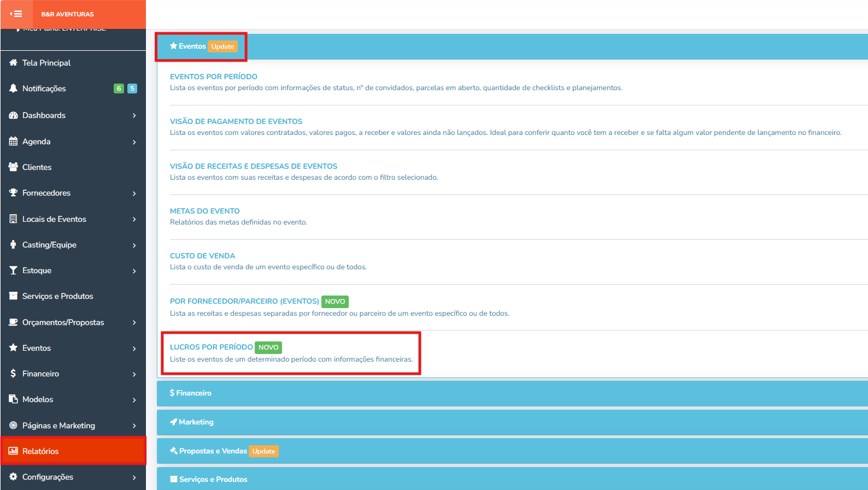The width and height of the screenshot is (868, 490).
Task: Collapse sidebar with the hamburger menu icon
Action: pos(16,14)
